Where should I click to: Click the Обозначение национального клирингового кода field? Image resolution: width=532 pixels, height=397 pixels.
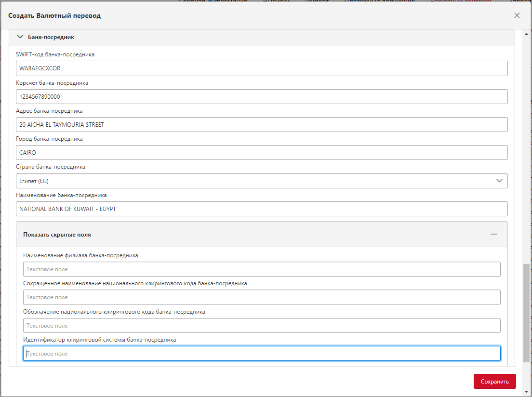262,326
